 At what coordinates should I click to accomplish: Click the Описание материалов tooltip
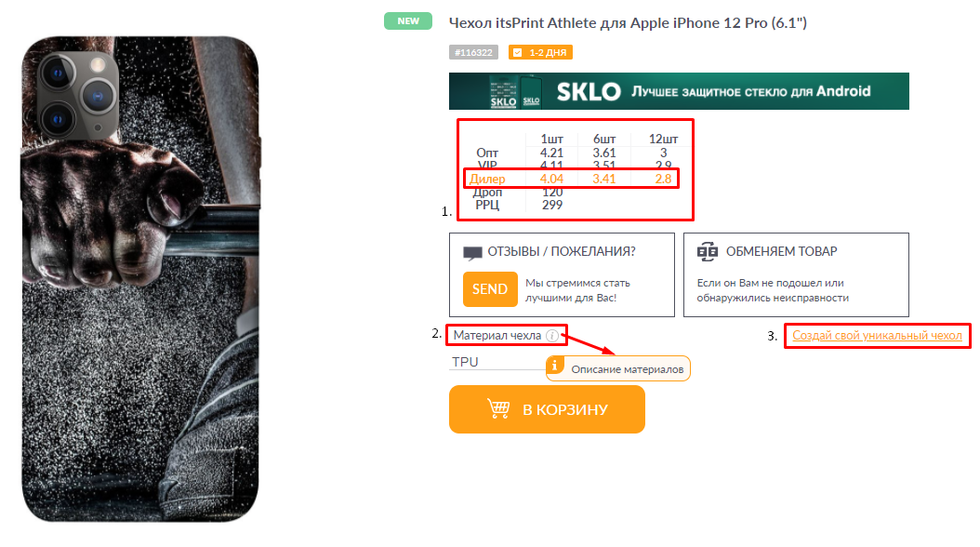pos(618,368)
